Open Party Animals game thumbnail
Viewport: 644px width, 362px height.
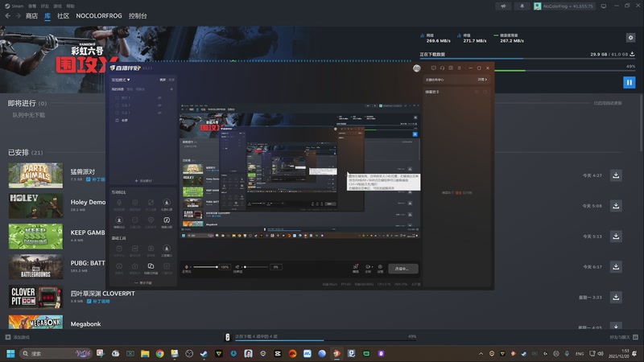pos(35,175)
